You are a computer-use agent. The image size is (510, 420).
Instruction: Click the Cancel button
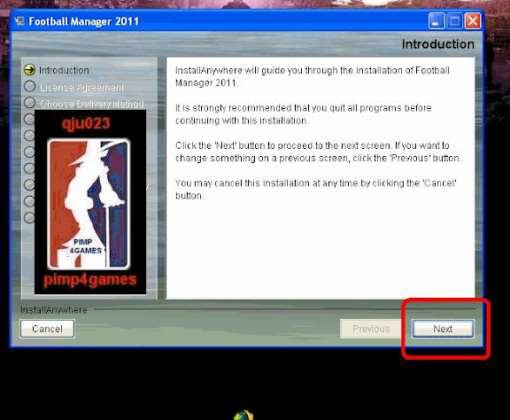[x=47, y=329]
